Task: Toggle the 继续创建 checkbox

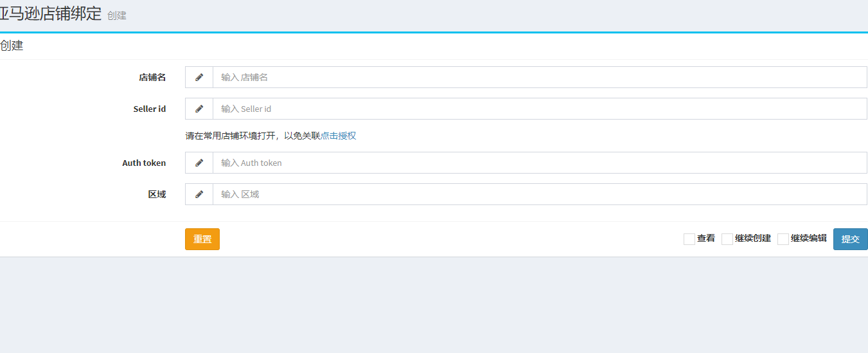Action: point(727,239)
